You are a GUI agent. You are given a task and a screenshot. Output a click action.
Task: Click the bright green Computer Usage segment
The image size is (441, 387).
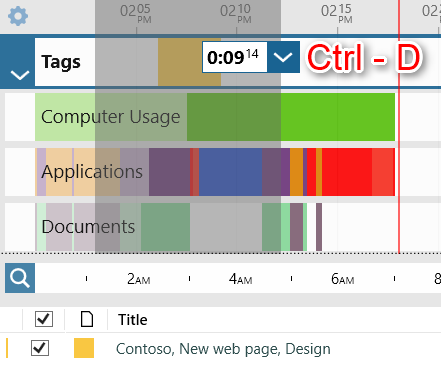point(338,117)
